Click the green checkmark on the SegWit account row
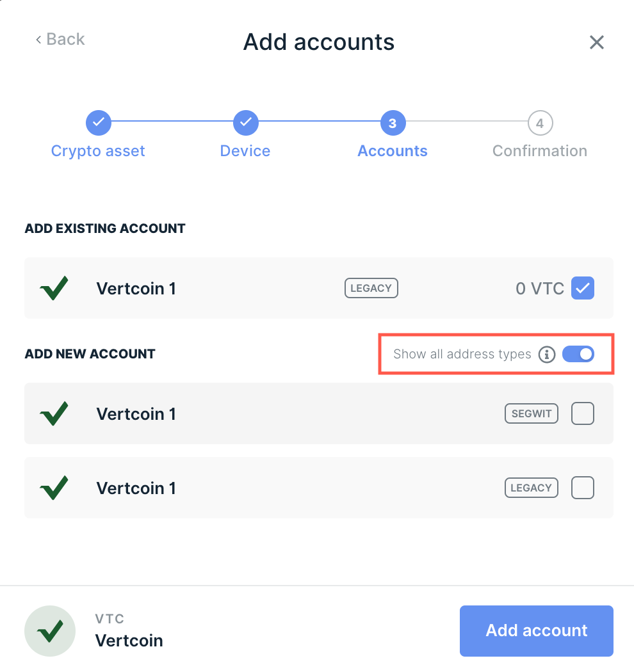This screenshot has width=634, height=672. tap(54, 413)
